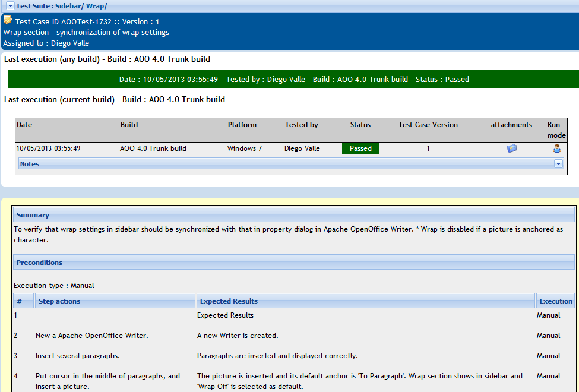Click the Manual execution cell for step 3
This screenshot has width=579, height=392.
548,356
